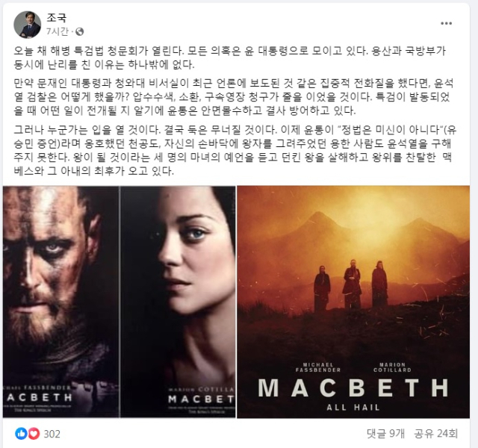This screenshot has width=478, height=448.
Task: Open the Michael Fassbender Macbeth poster image
Action: point(61,302)
